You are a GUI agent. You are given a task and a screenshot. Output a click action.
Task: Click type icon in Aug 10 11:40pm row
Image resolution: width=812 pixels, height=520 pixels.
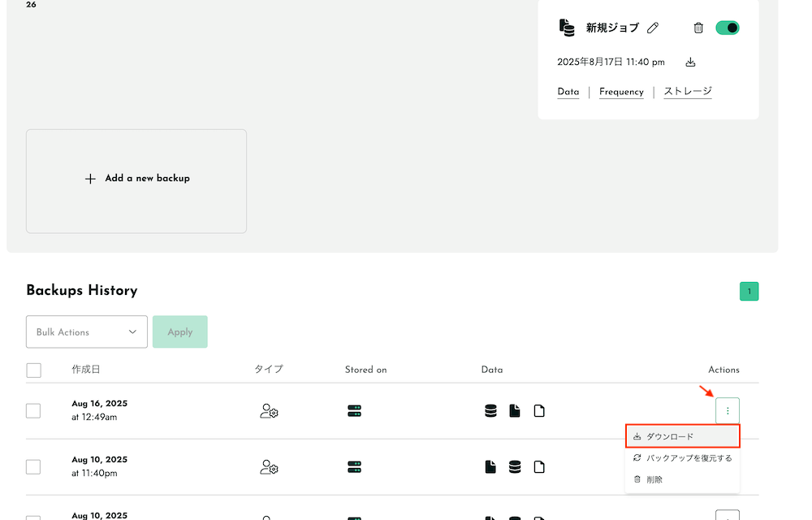point(269,467)
